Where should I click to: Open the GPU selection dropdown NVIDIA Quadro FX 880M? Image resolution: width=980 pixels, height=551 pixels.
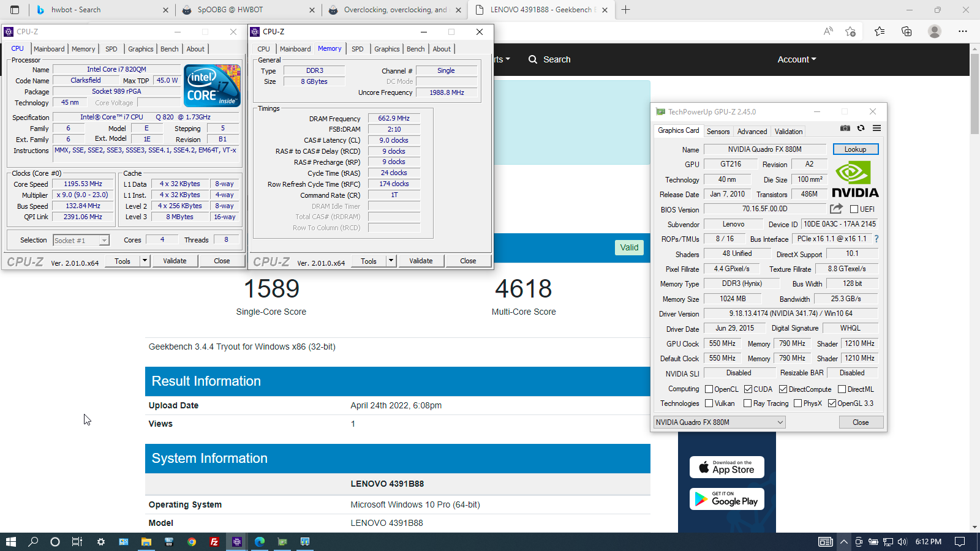(719, 422)
